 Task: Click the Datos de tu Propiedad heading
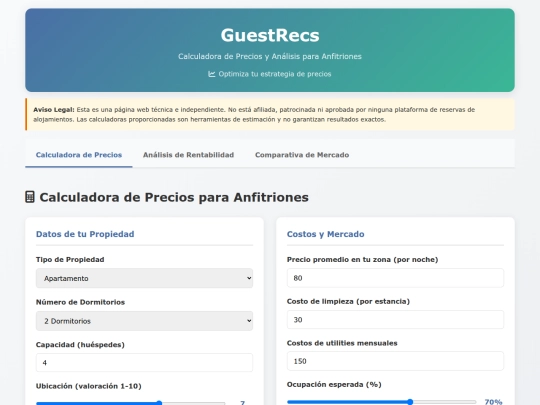point(85,234)
